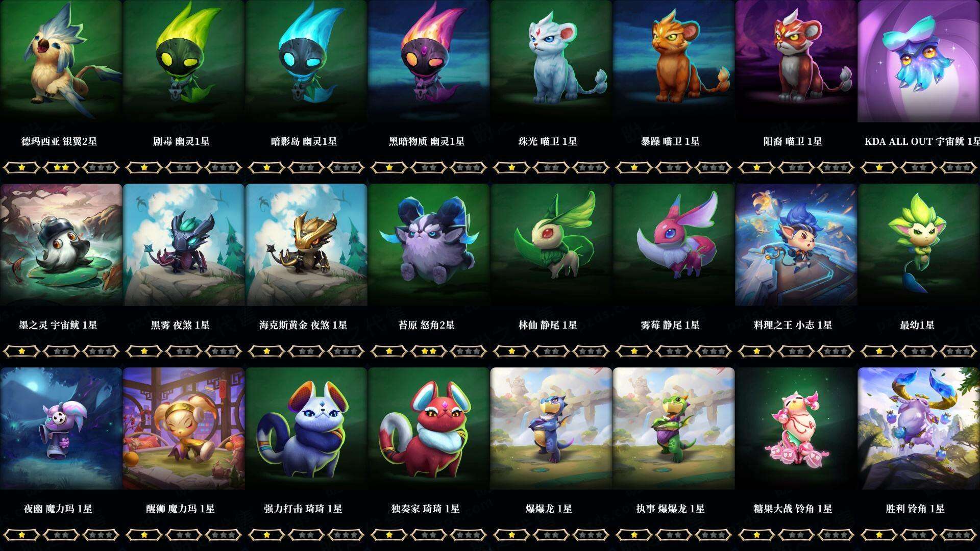
Task: Click the 执事 爆爆龙 1星 name label
Action: (670, 509)
